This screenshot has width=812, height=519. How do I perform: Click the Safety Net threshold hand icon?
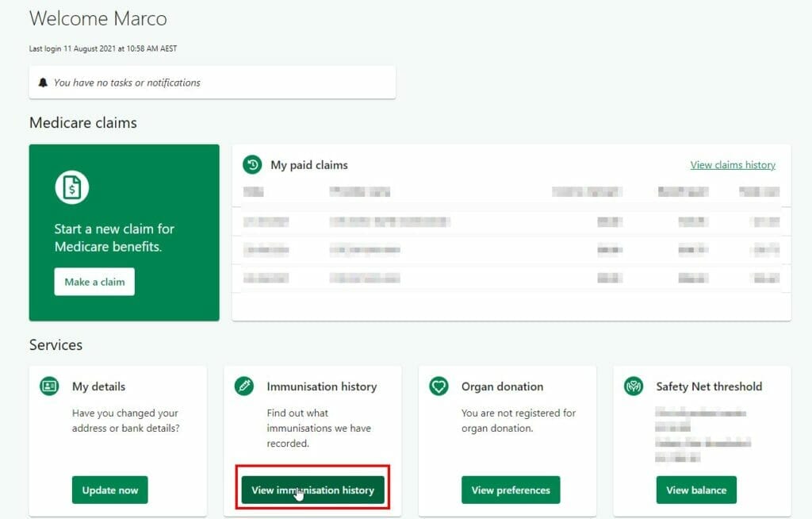pyautogui.click(x=634, y=386)
